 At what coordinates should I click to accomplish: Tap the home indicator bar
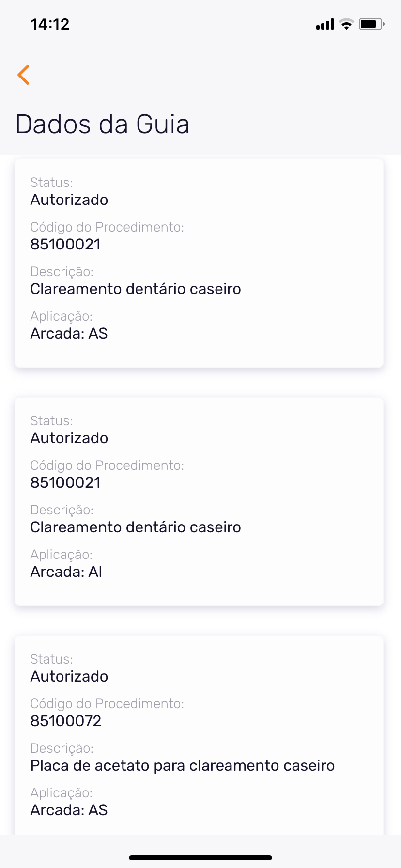click(200, 858)
